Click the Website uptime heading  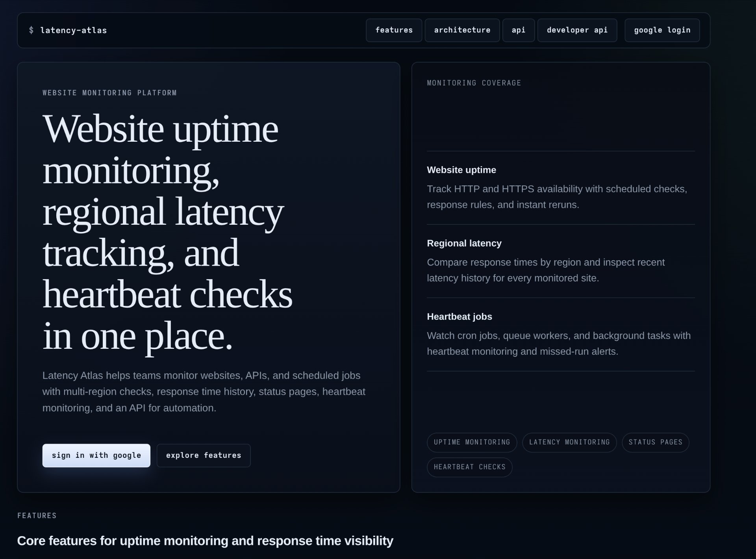pyautogui.click(x=461, y=170)
